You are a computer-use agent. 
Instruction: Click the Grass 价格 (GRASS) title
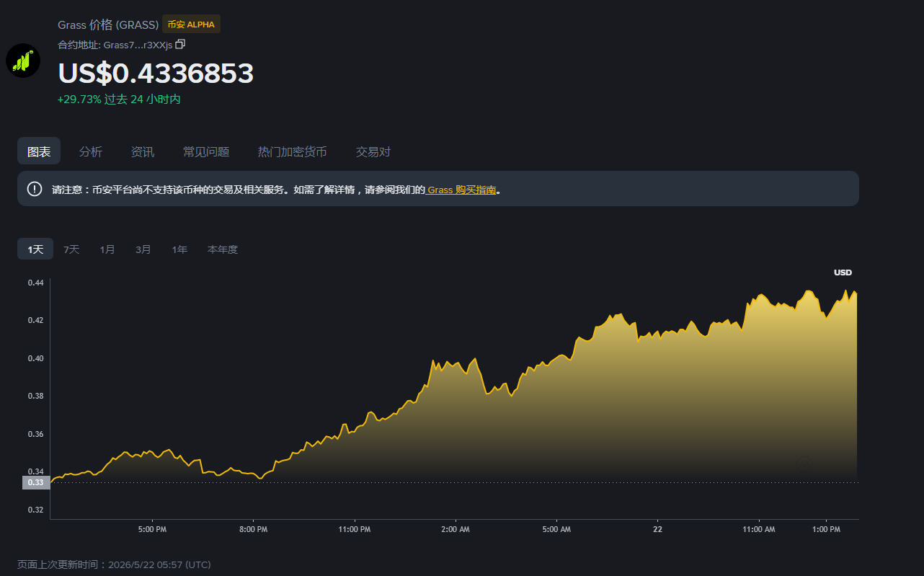coord(108,25)
